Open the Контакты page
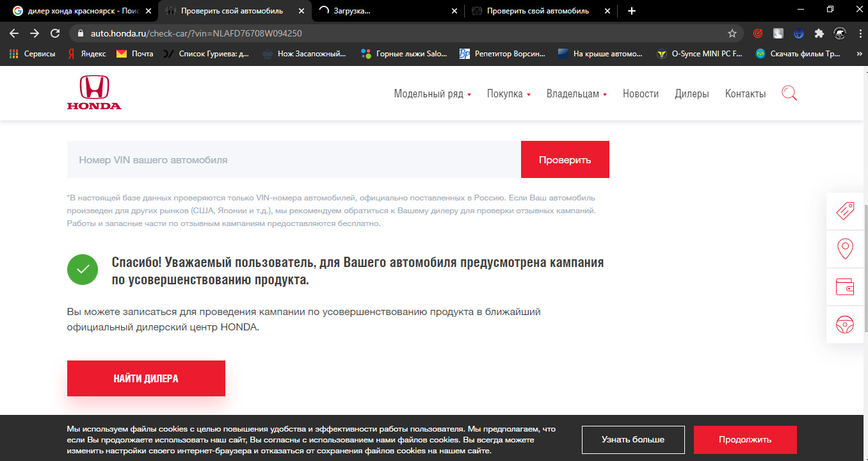Screen dimensions: 868x461 click(x=745, y=93)
